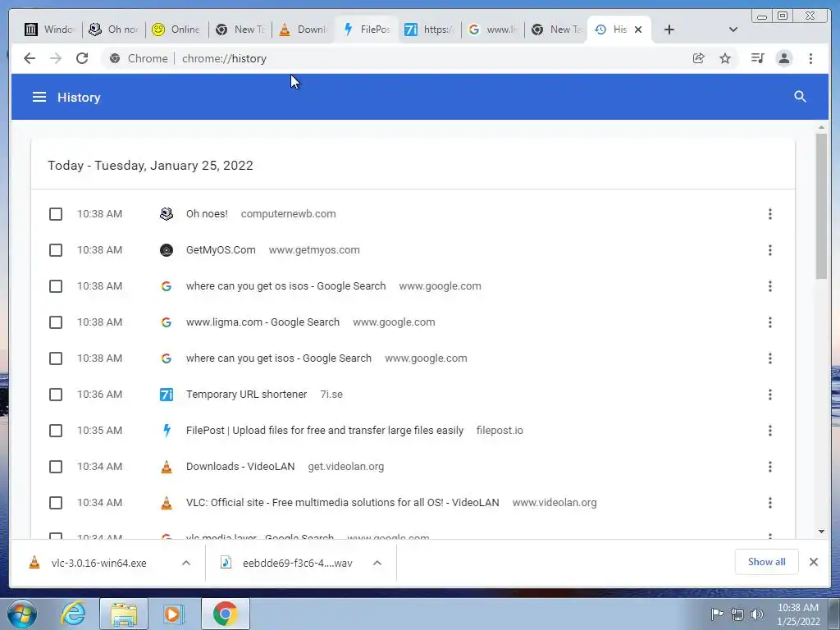Share this page icon in address bar

[699, 58]
